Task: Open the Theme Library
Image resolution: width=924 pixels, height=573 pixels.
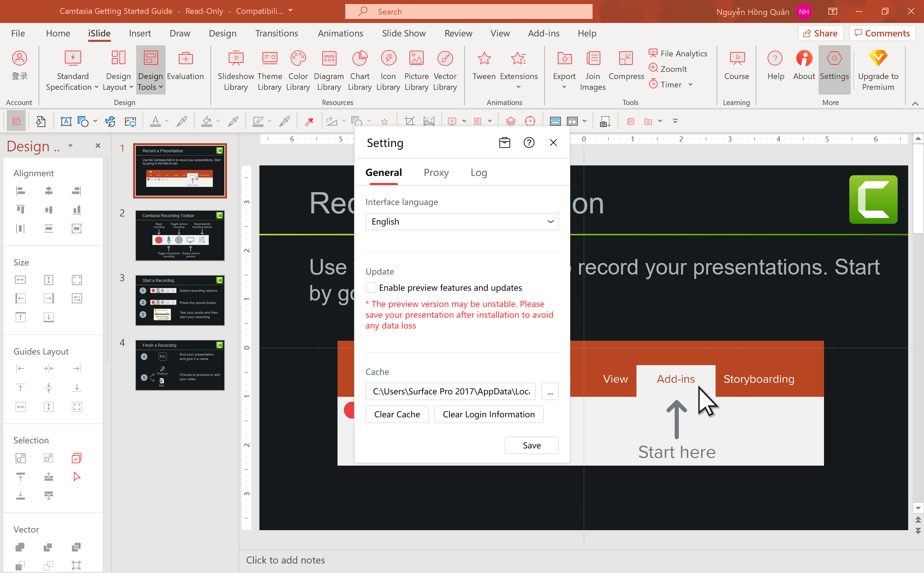Action: point(270,71)
